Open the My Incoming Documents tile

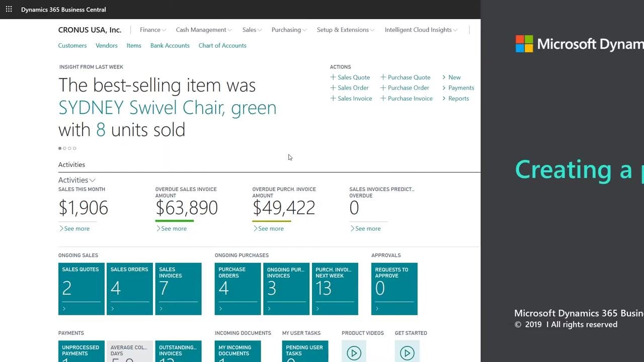(238, 351)
